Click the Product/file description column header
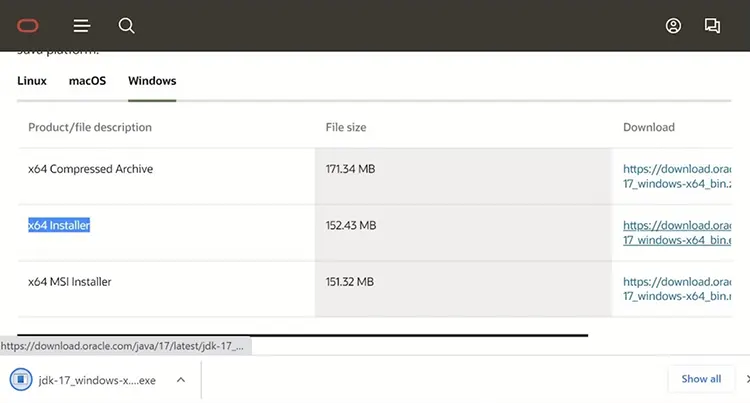 point(90,127)
